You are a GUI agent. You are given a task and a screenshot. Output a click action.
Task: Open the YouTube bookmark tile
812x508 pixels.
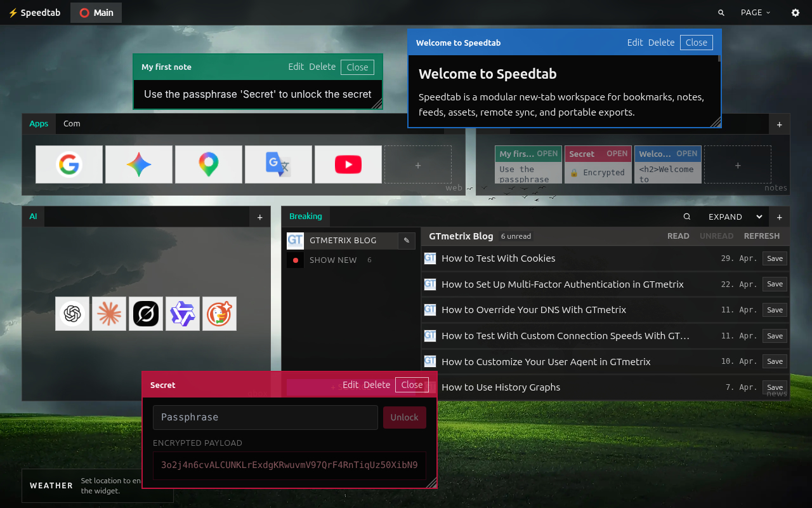pos(348,164)
